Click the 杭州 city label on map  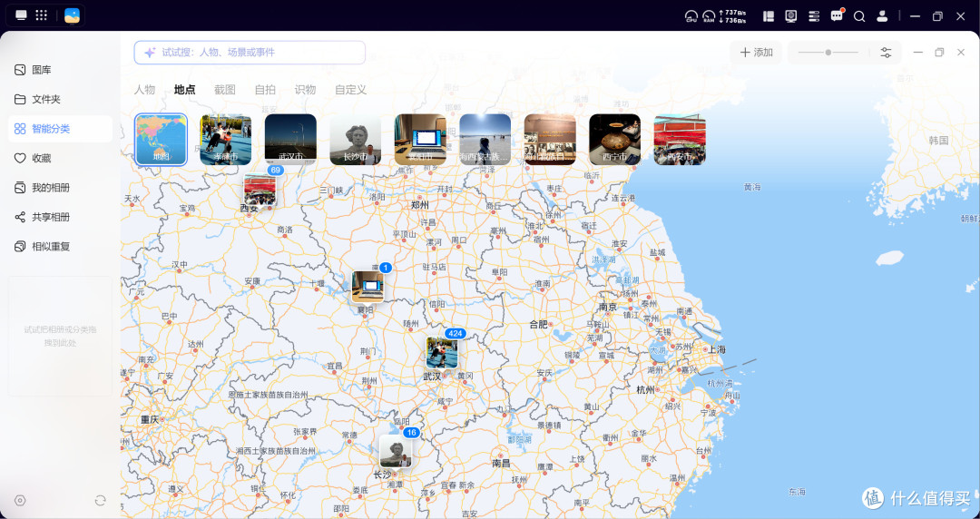645,389
